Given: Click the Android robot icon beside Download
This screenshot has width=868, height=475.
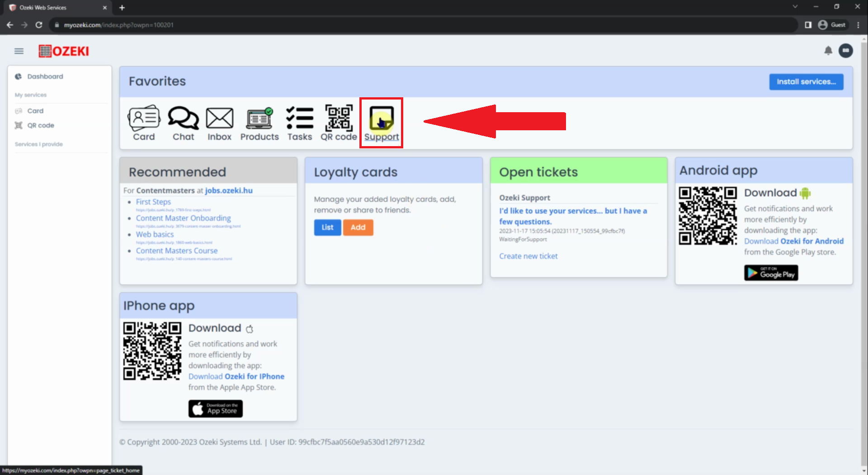Looking at the screenshot, I should (805, 193).
